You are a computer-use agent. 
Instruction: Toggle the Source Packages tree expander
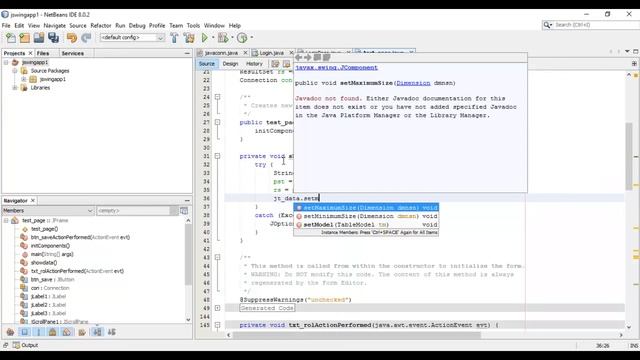(15, 71)
